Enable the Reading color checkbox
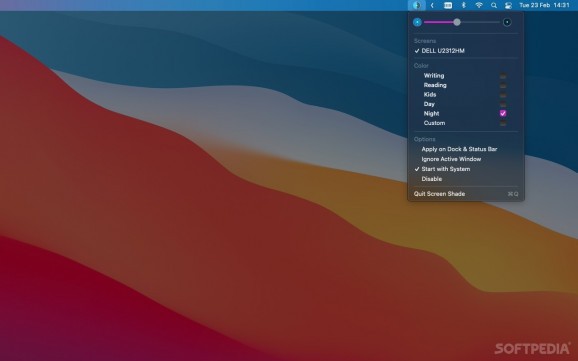This screenshot has width=578, height=361. tap(503, 86)
